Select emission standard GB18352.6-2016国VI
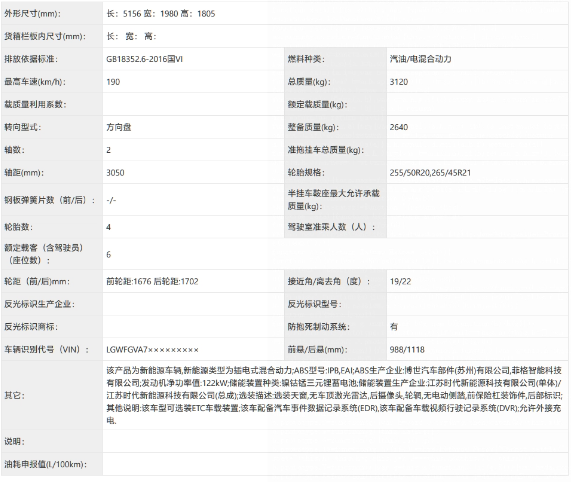The height and width of the screenshot is (482, 571). pos(145,59)
